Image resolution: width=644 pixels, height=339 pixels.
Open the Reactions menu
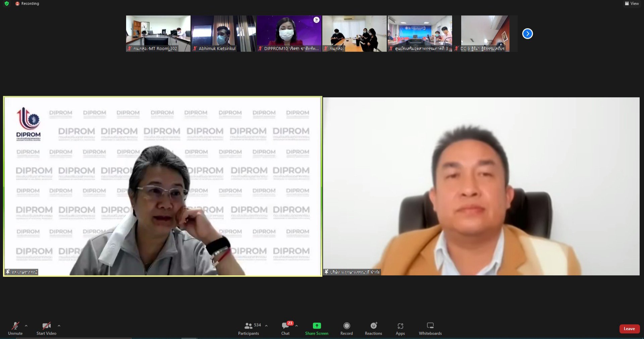pyautogui.click(x=373, y=328)
